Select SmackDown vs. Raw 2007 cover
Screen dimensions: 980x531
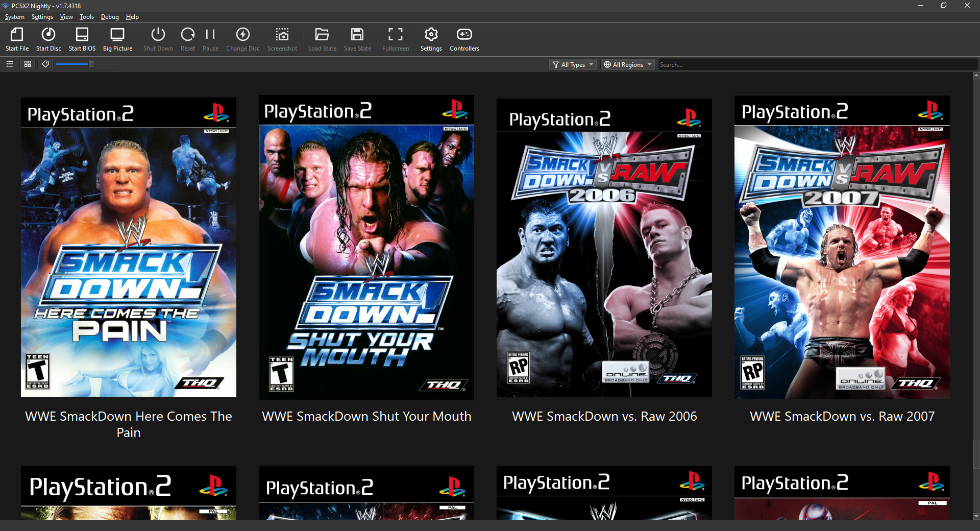point(842,247)
